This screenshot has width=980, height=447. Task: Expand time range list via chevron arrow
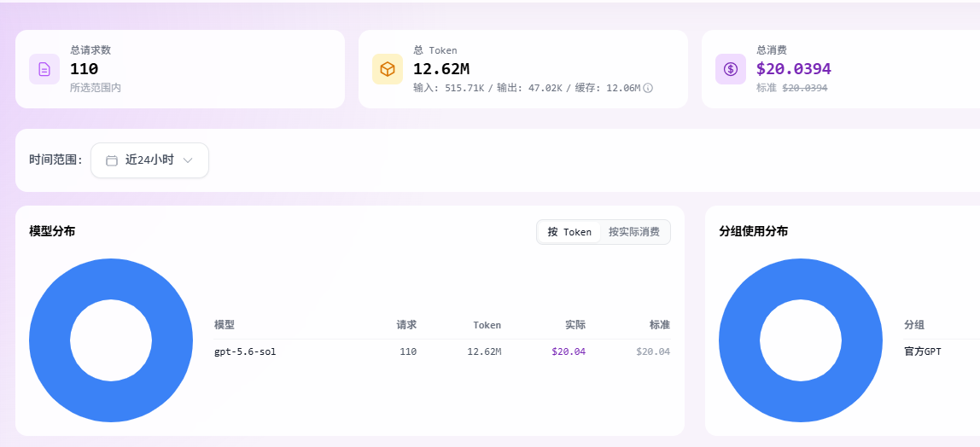click(x=188, y=160)
